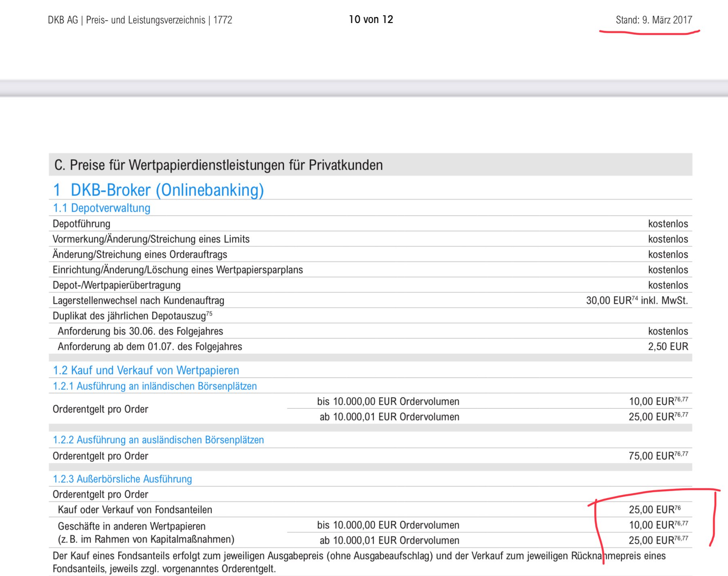The height and width of the screenshot is (576, 728).
Task: Click 'kostenlos' for Änderung/Streichung eines Orderauftrags
Action: (x=668, y=254)
